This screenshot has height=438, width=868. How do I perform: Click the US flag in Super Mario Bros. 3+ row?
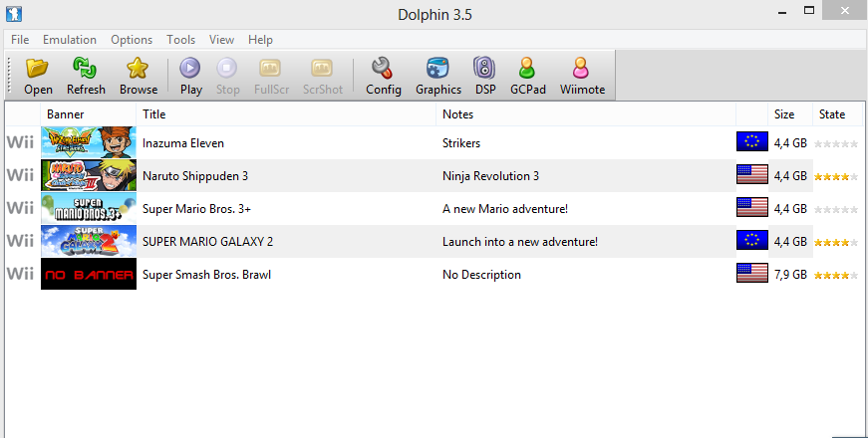coord(751,207)
